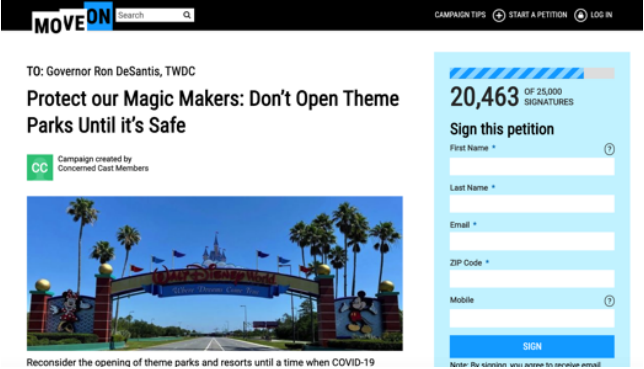The height and width of the screenshot is (369, 644).
Task: Click the blue SIGN button
Action: (x=532, y=346)
